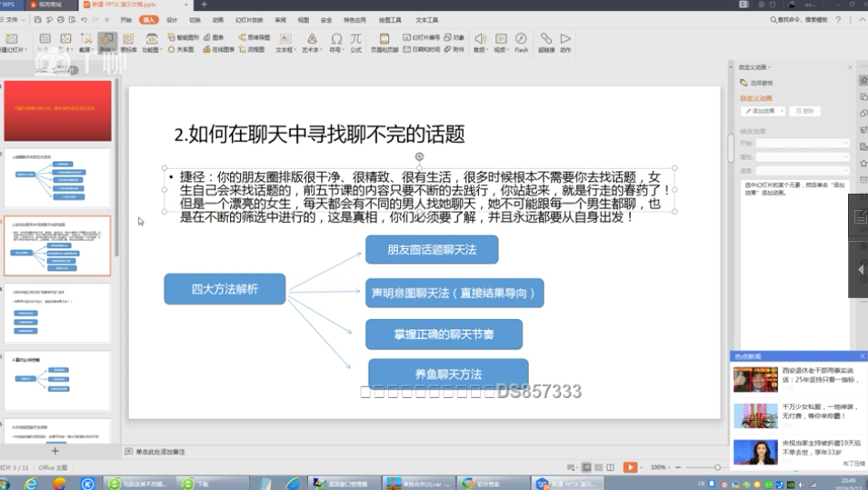The image size is (868, 490).
Task: Select the fourth slide thumbnail
Action: pyautogui.click(x=57, y=314)
